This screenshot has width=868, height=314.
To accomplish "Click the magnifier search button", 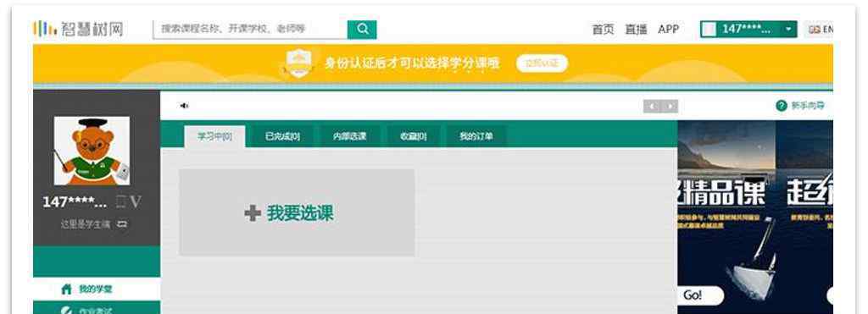I will [362, 30].
